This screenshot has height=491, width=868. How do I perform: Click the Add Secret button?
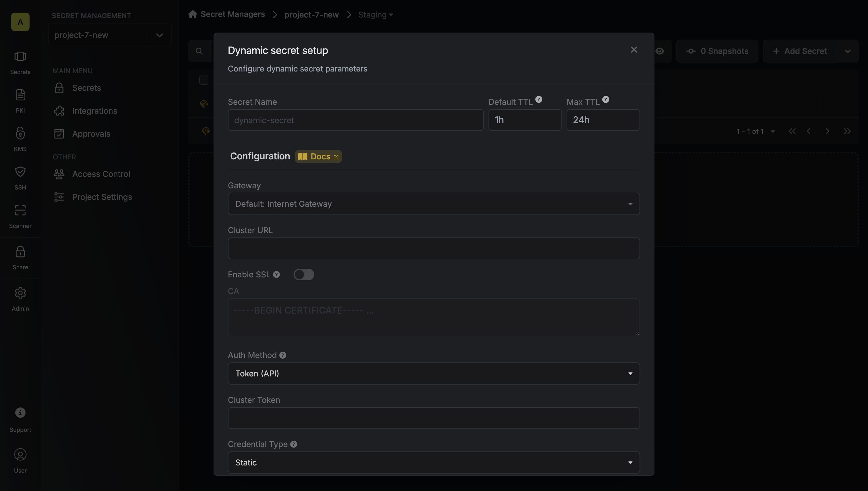(800, 51)
